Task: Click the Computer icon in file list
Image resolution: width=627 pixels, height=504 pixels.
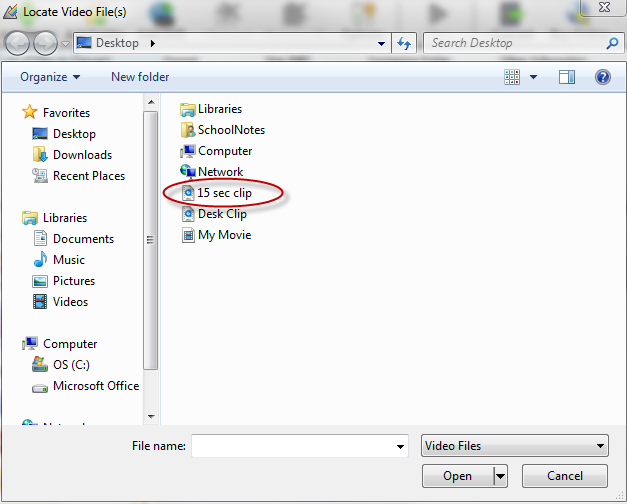Action: point(188,151)
